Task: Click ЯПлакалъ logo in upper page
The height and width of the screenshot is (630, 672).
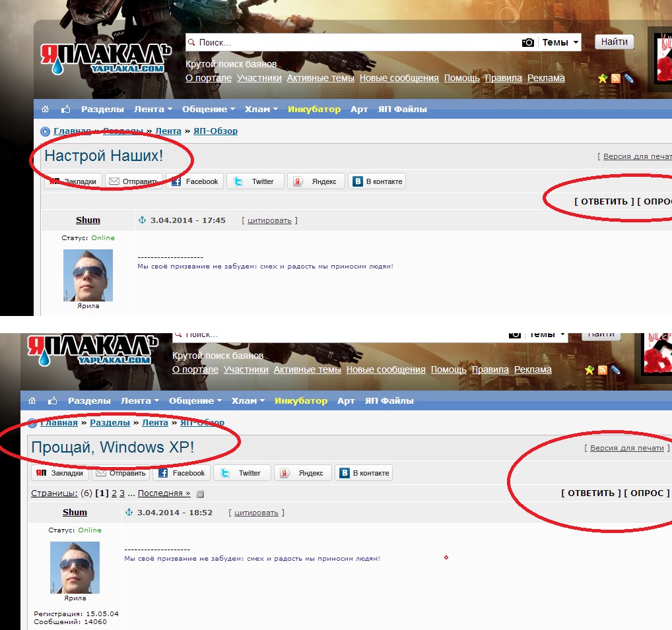Action: click(x=106, y=59)
